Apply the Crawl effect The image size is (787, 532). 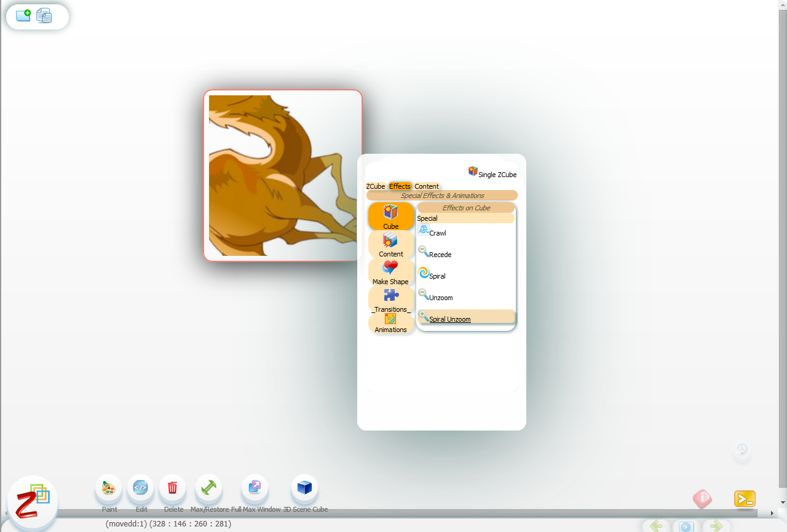(x=437, y=233)
